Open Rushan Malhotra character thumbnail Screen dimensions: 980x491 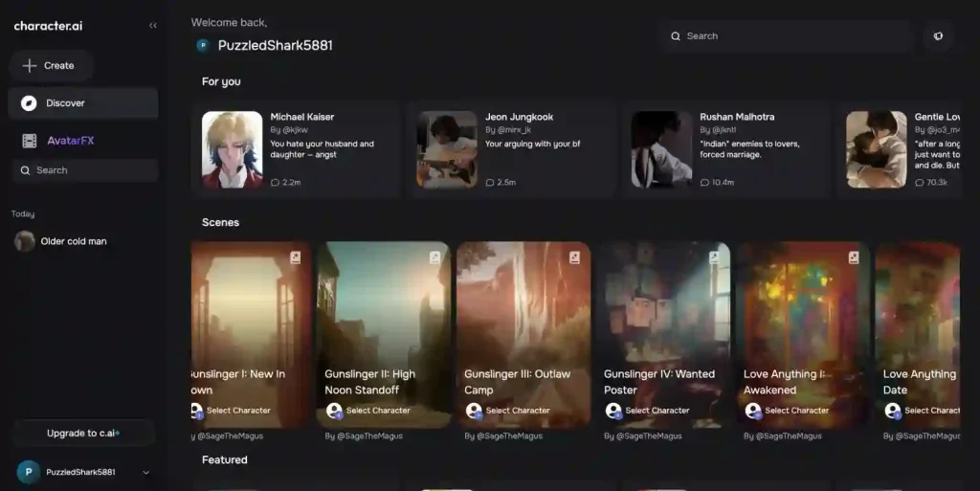[x=662, y=150]
